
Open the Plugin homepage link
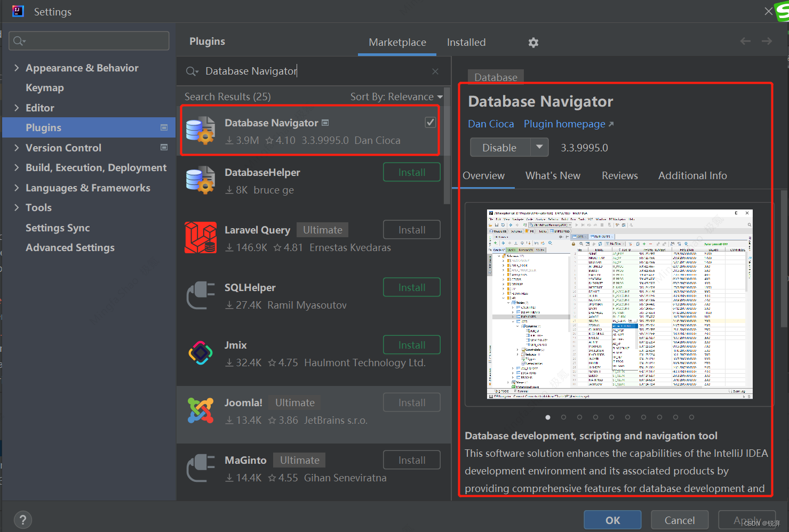coord(569,124)
